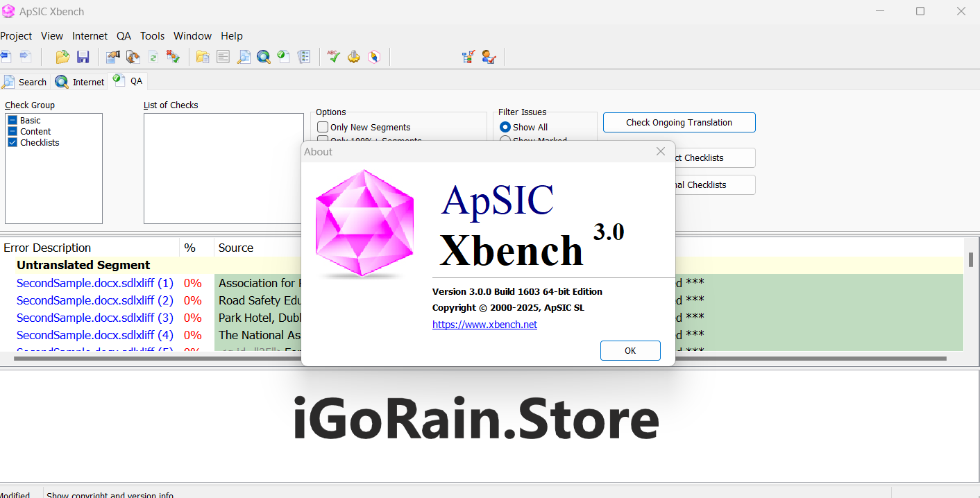
Task: Enable the Only New Segments option
Action: click(x=323, y=127)
